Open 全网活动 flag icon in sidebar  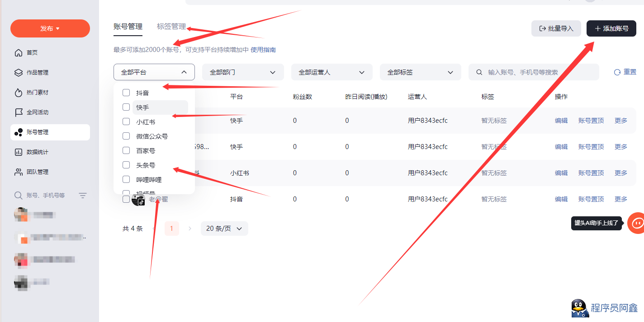19,112
